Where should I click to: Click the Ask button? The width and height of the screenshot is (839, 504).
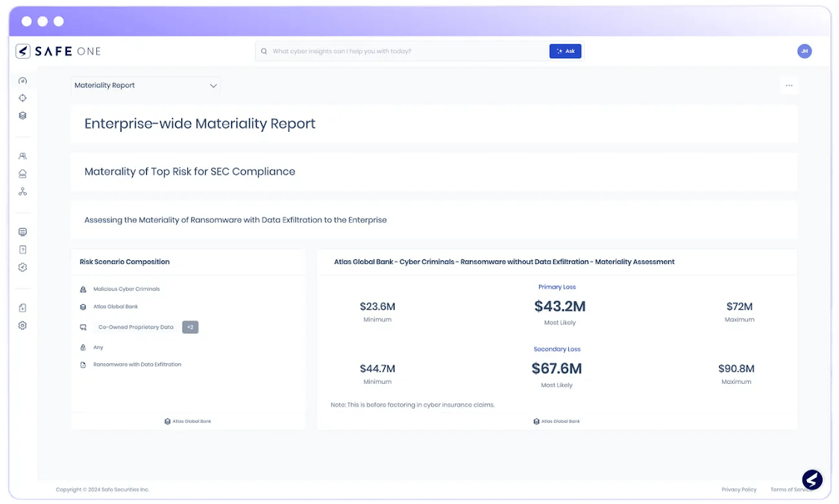(565, 51)
